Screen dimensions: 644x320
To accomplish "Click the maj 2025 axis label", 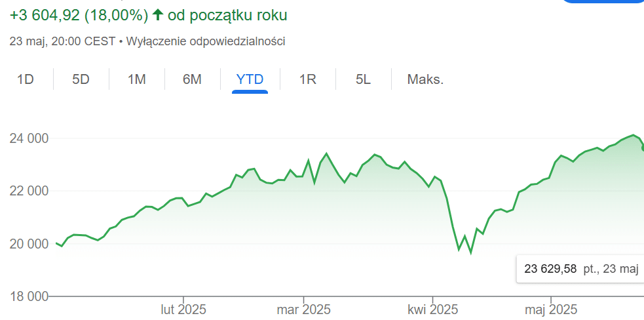I will [x=550, y=308].
